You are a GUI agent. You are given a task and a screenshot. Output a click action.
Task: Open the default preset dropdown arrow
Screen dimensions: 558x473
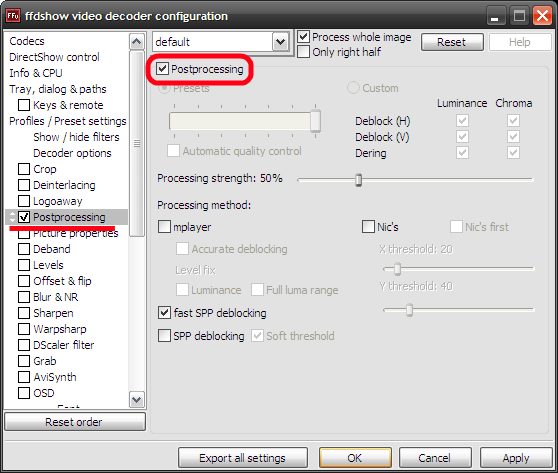click(280, 42)
